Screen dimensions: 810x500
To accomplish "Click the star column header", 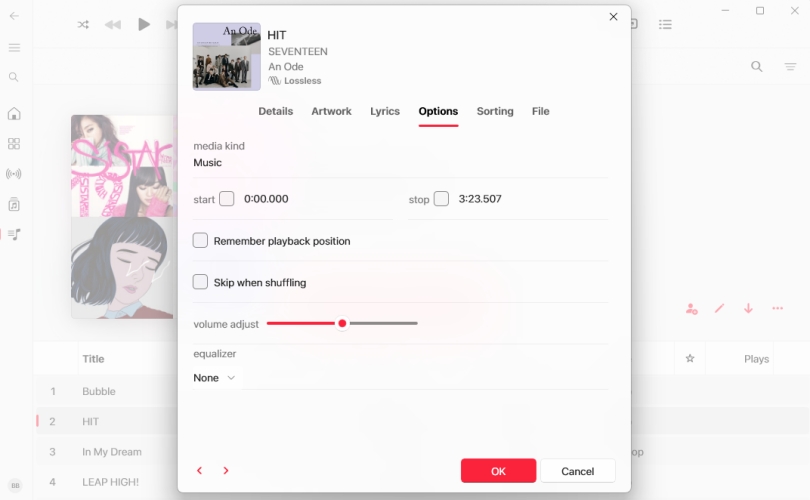I will (690, 358).
